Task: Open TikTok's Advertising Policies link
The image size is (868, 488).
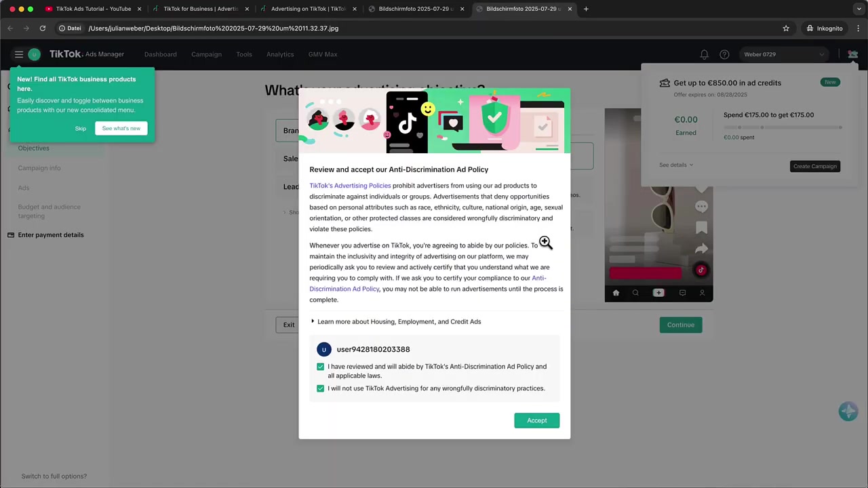Action: click(350, 186)
